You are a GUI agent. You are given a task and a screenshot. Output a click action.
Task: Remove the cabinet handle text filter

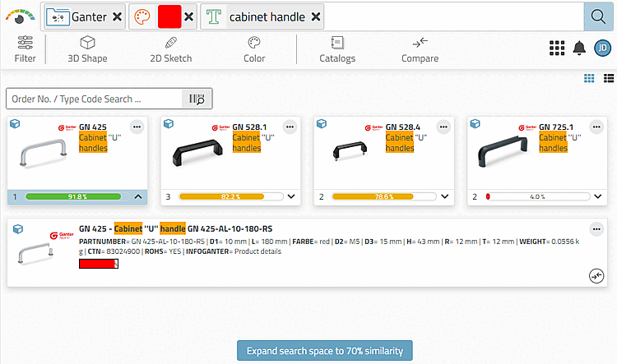[316, 17]
